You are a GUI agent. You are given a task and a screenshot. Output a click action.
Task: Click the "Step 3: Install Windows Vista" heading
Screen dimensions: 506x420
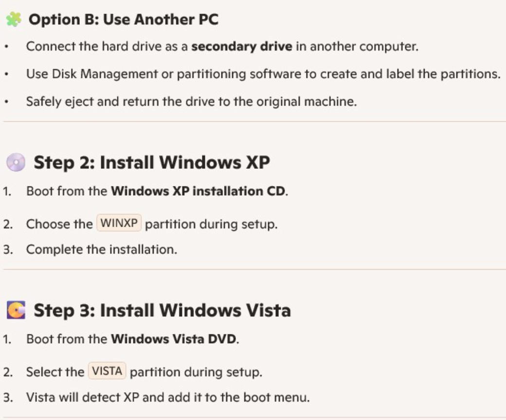click(x=162, y=310)
